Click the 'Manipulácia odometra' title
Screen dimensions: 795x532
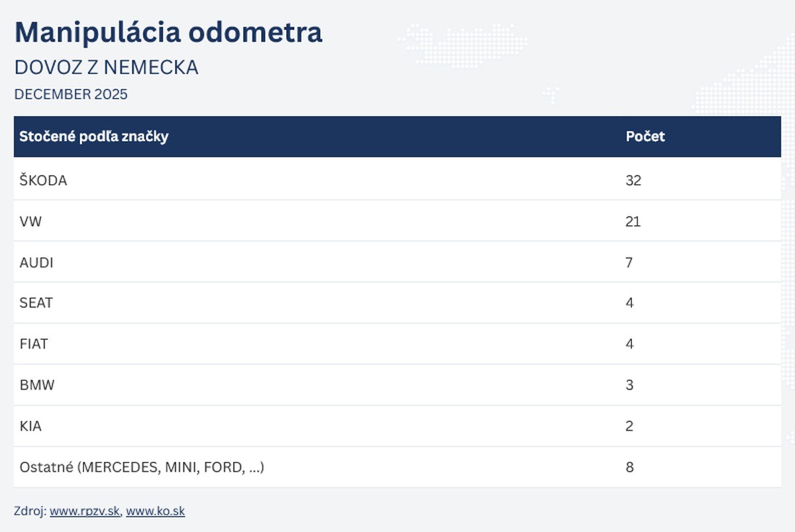(x=168, y=32)
